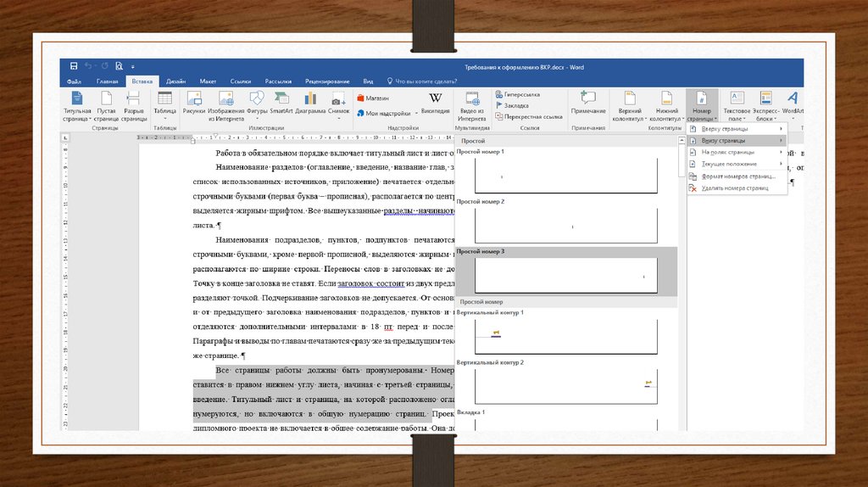Click Изображения из Интернета icon

(225, 106)
